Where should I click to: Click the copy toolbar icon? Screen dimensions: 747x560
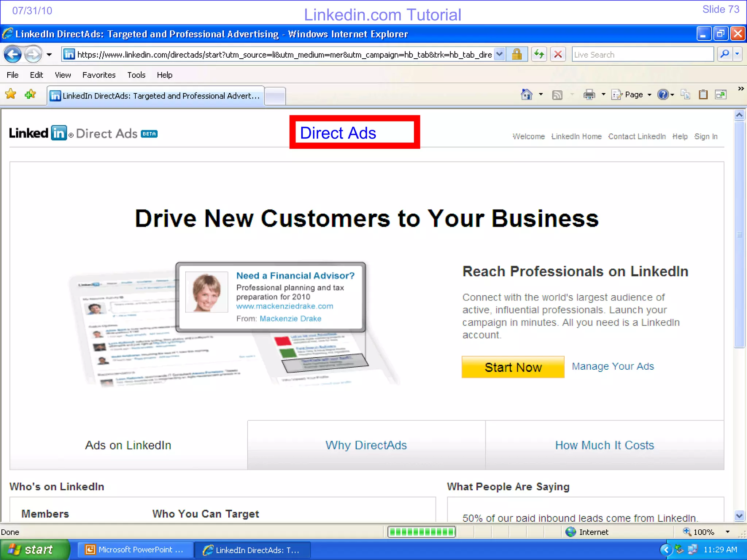685,95
